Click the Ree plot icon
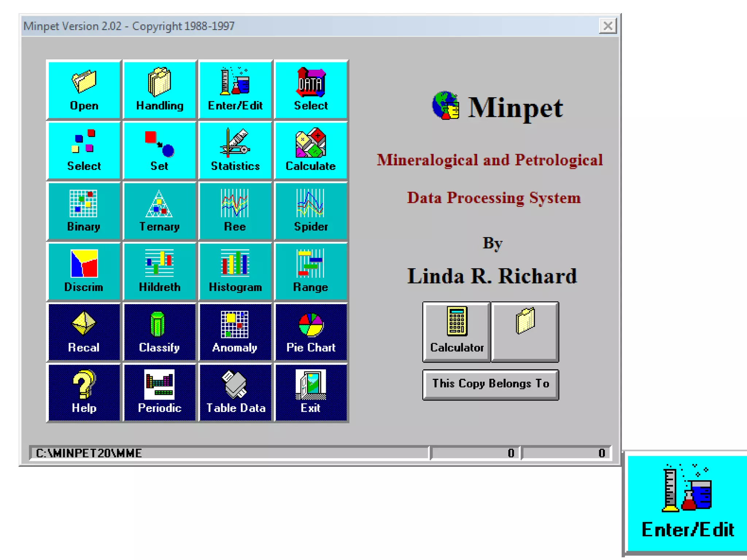 235,211
